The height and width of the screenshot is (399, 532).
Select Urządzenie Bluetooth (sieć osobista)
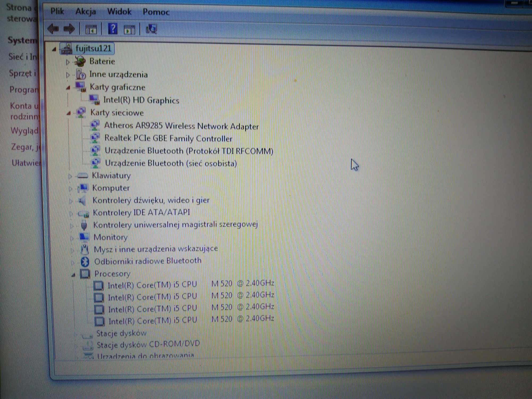tap(171, 163)
